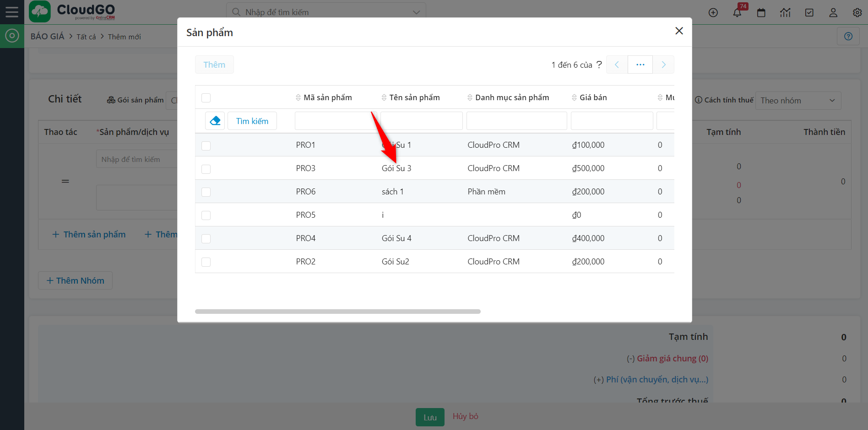Click Thêm sản phẩm to add a product

89,234
